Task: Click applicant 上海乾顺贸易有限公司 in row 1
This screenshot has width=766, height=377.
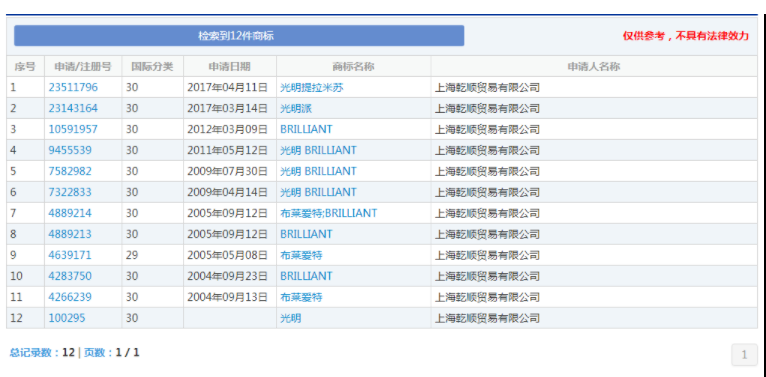Action: pos(488,87)
